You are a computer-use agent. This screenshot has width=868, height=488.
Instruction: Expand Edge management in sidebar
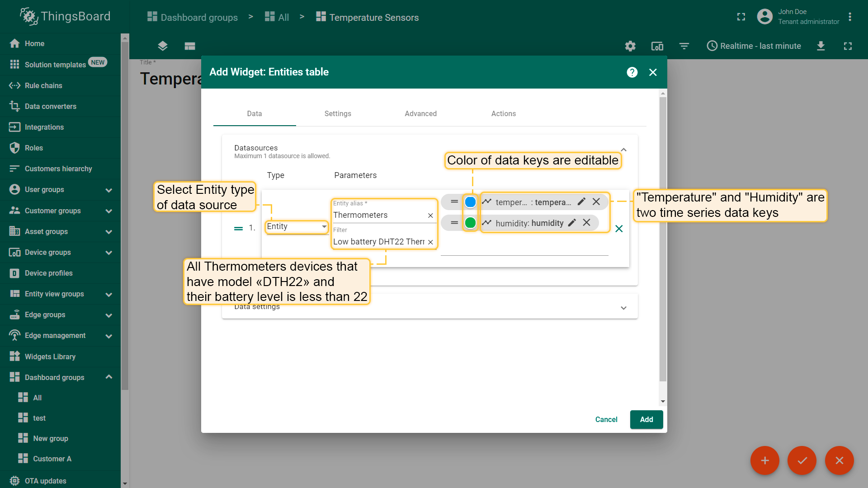108,336
